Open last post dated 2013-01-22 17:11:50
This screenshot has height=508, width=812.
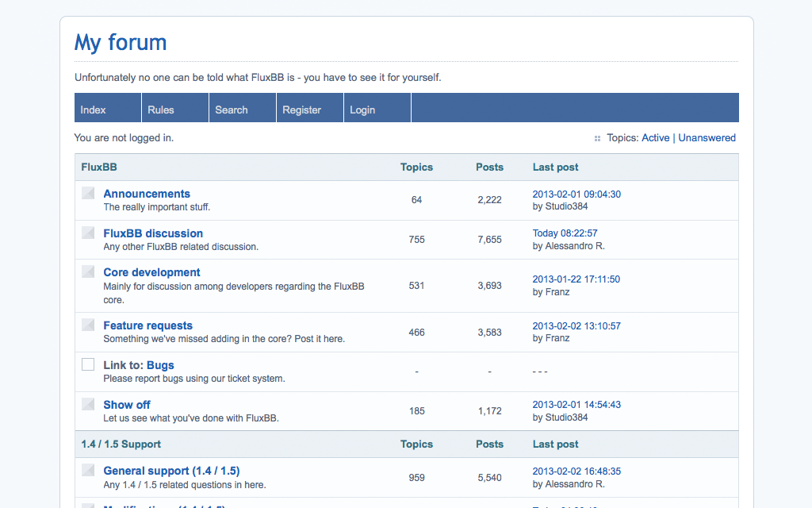coord(576,279)
